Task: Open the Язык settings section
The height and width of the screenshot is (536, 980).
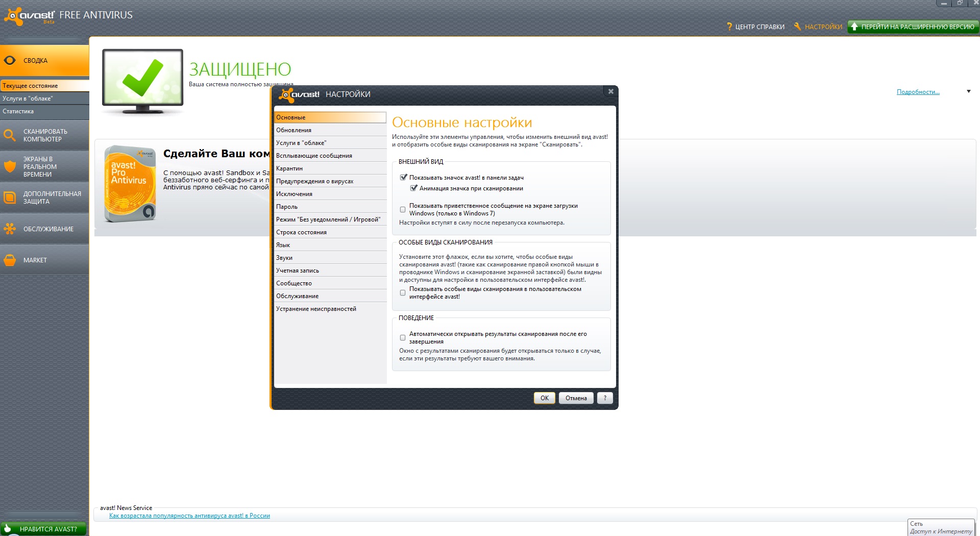Action: point(330,245)
